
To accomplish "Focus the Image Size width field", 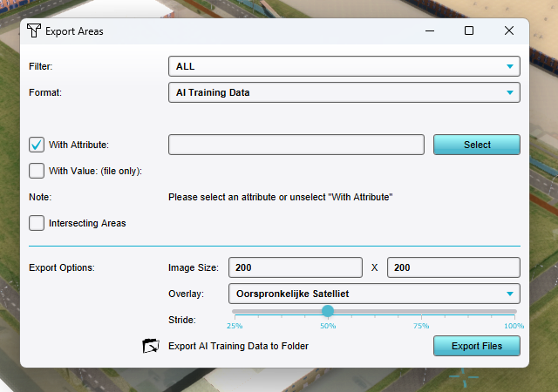I will 295,267.
